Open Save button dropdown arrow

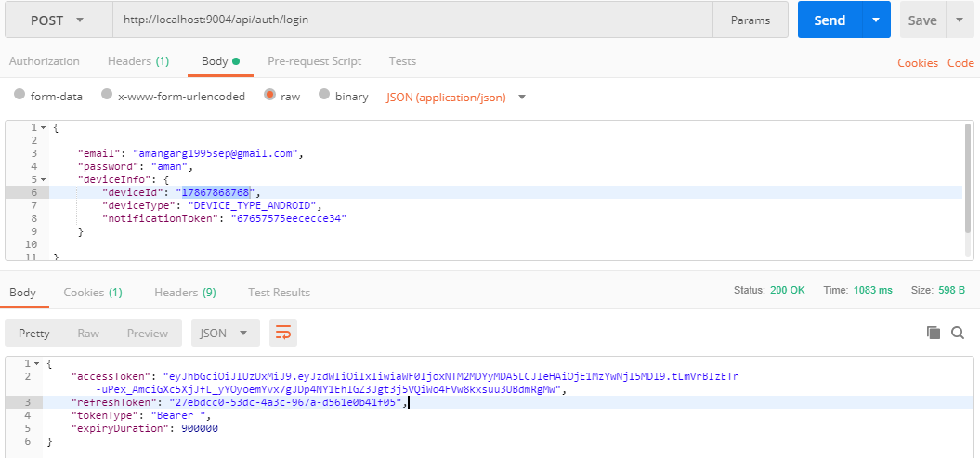960,20
